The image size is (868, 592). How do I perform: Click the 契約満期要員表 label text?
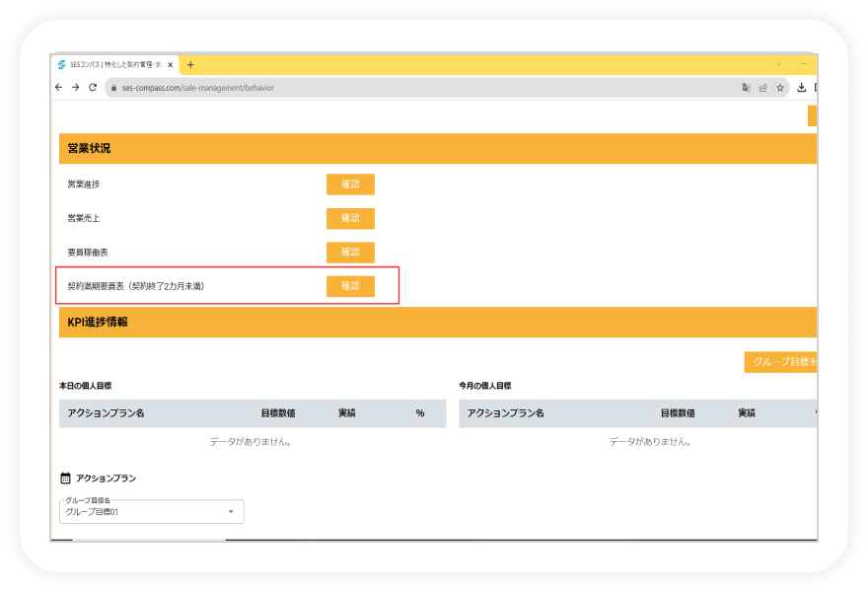[x=136, y=286]
